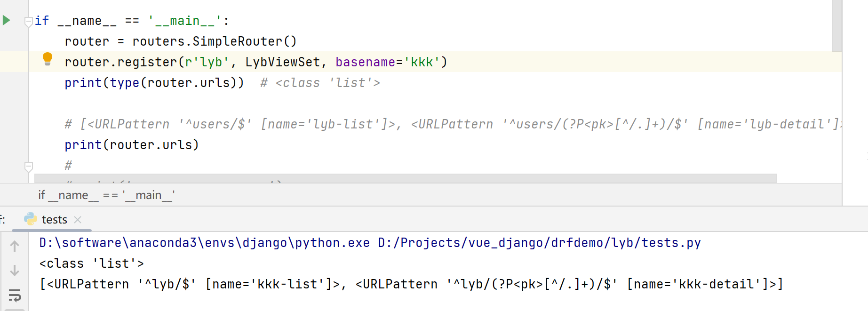Click the green Run gutter arrow
The width and height of the screenshot is (868, 311).
pyautogui.click(x=7, y=20)
